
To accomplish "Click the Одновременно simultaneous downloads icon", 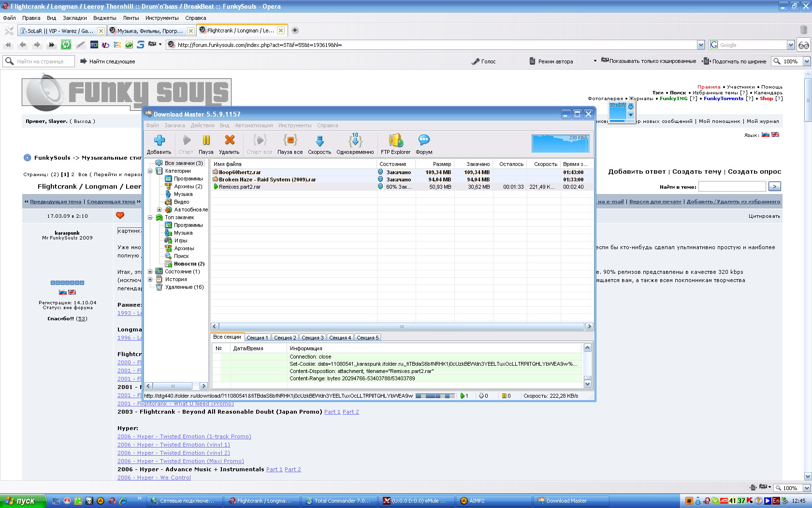I will (355, 141).
